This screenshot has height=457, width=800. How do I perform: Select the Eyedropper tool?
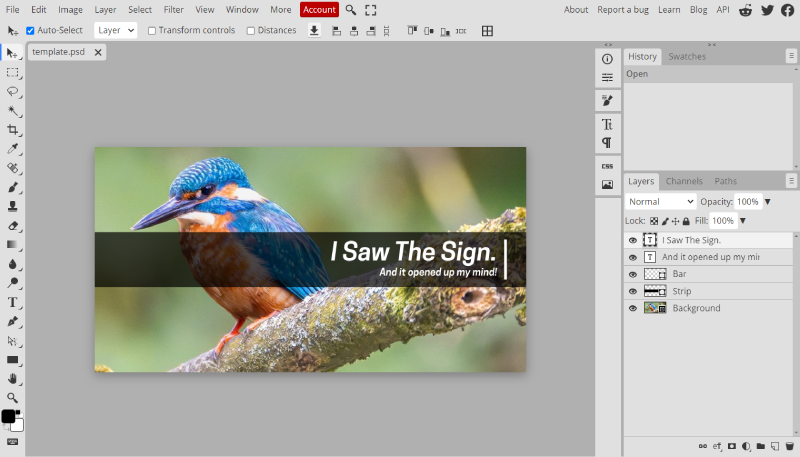tap(12, 149)
